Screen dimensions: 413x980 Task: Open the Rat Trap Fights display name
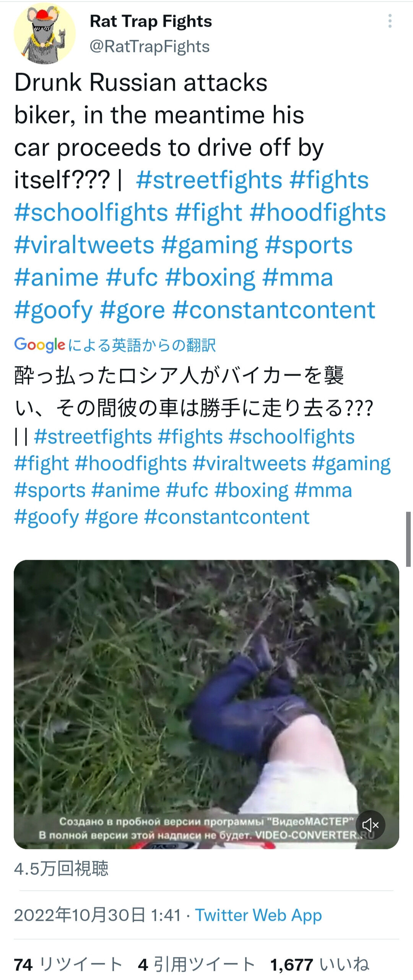pyautogui.click(x=151, y=21)
